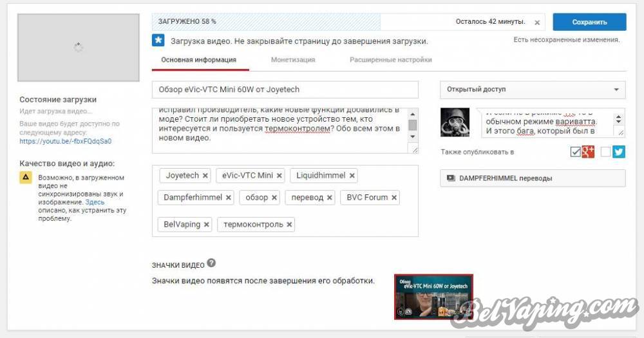Switch to Основная информация tab

coord(199,59)
